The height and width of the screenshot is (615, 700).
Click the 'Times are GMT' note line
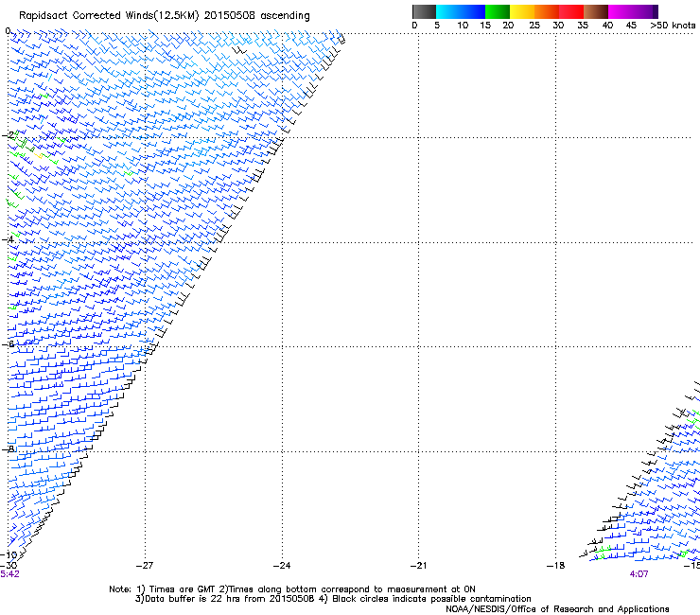click(x=292, y=589)
